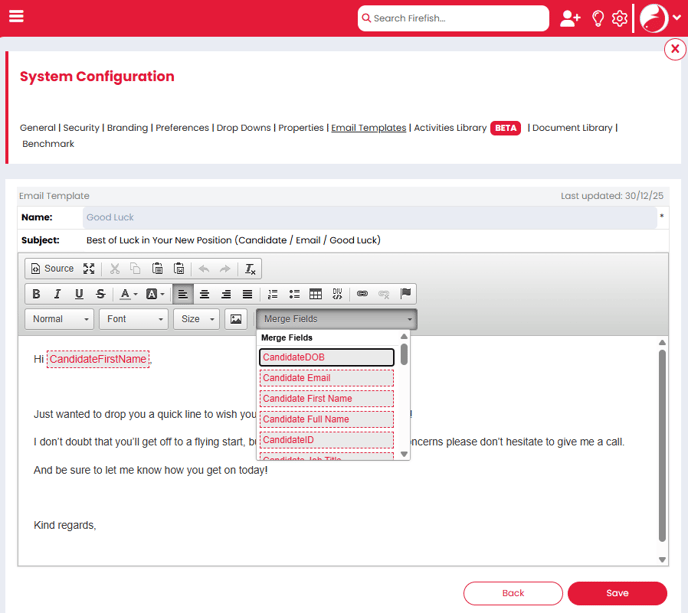Open the Size dropdown

click(x=197, y=319)
